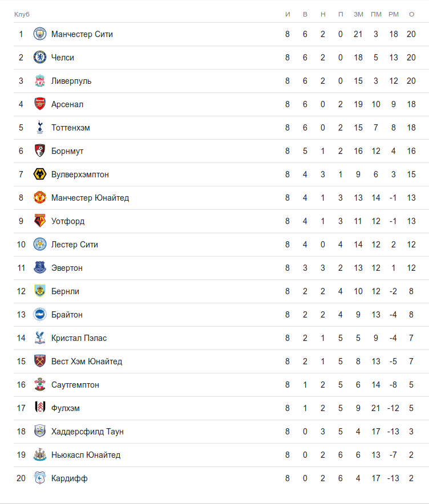Image resolution: width=429 pixels, height=504 pixels.
Task: Click the Manchester City club crest
Action: 39,34
